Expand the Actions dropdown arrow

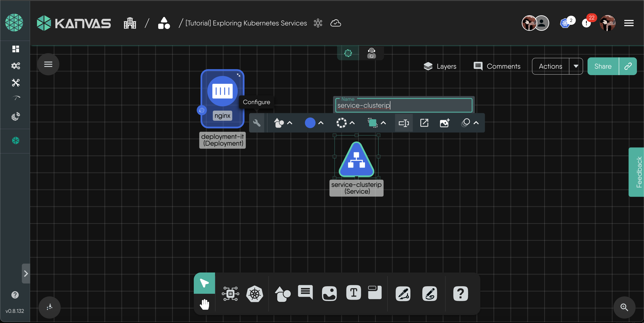pyautogui.click(x=576, y=66)
